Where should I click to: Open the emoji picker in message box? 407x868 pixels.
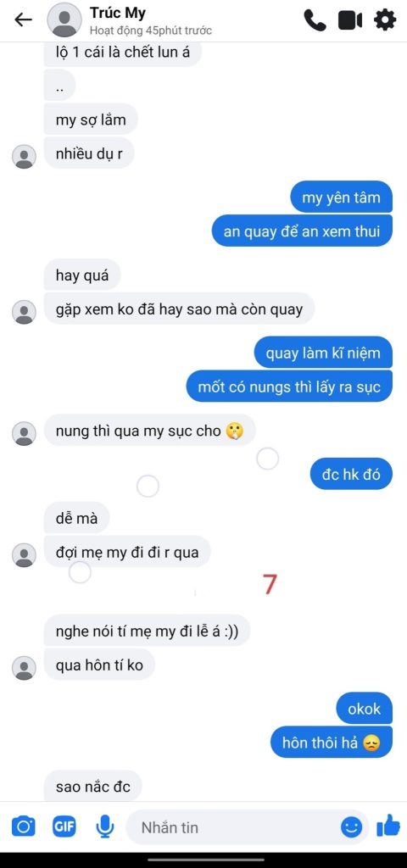(351, 827)
